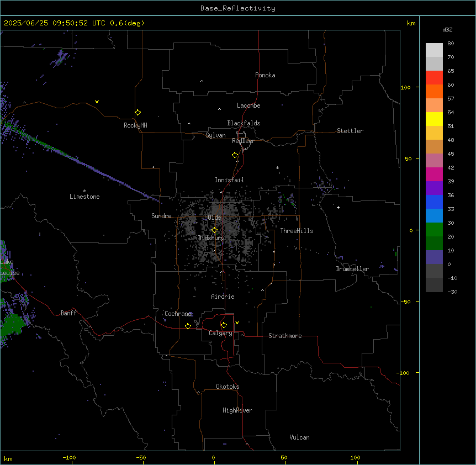
Task: Click the RedDeer city label
Action: point(243,141)
